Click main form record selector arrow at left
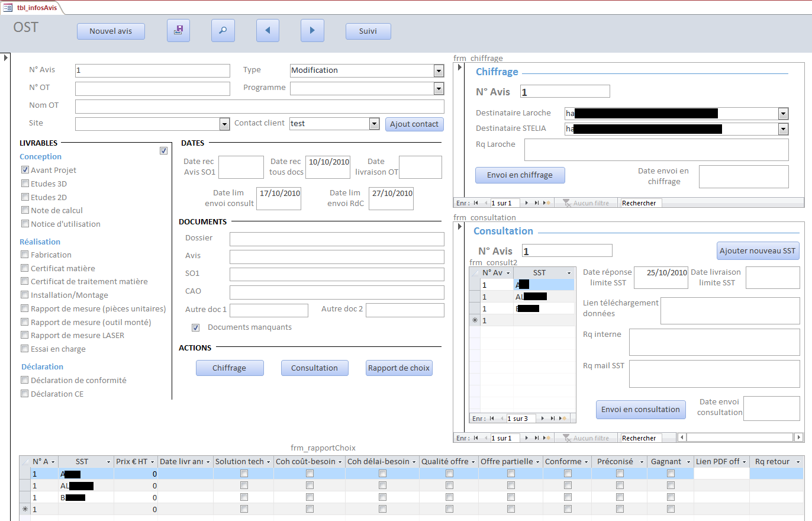Screen dimensions: 812x521 coord(5,57)
